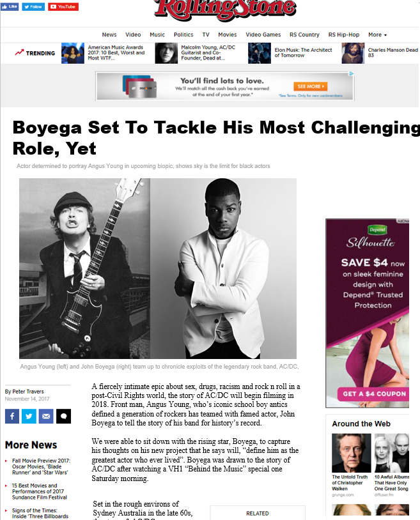Open the YouTube button at top
This screenshot has width=420, height=520.
(x=63, y=6)
